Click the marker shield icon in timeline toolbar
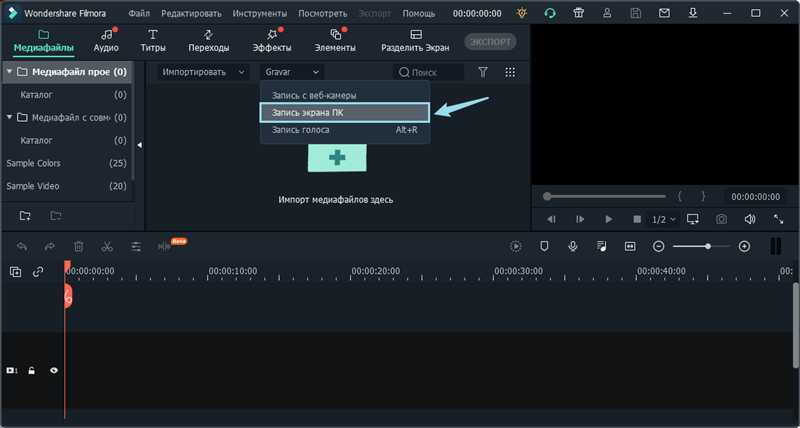 (x=544, y=246)
